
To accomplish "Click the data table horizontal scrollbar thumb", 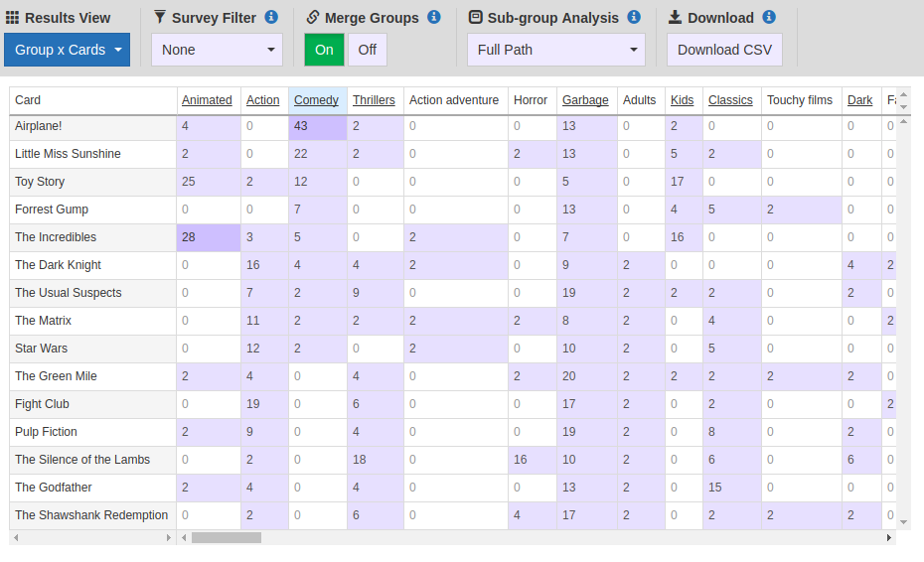I will (x=227, y=537).
